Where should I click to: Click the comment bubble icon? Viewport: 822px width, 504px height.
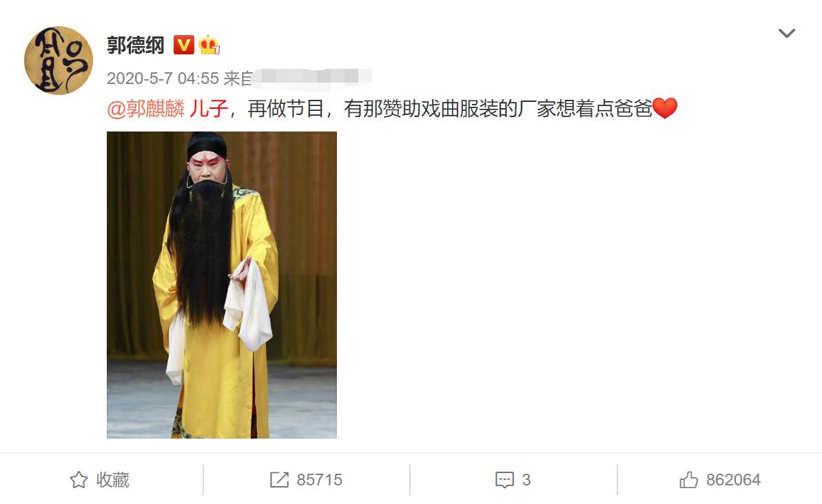[x=504, y=479]
